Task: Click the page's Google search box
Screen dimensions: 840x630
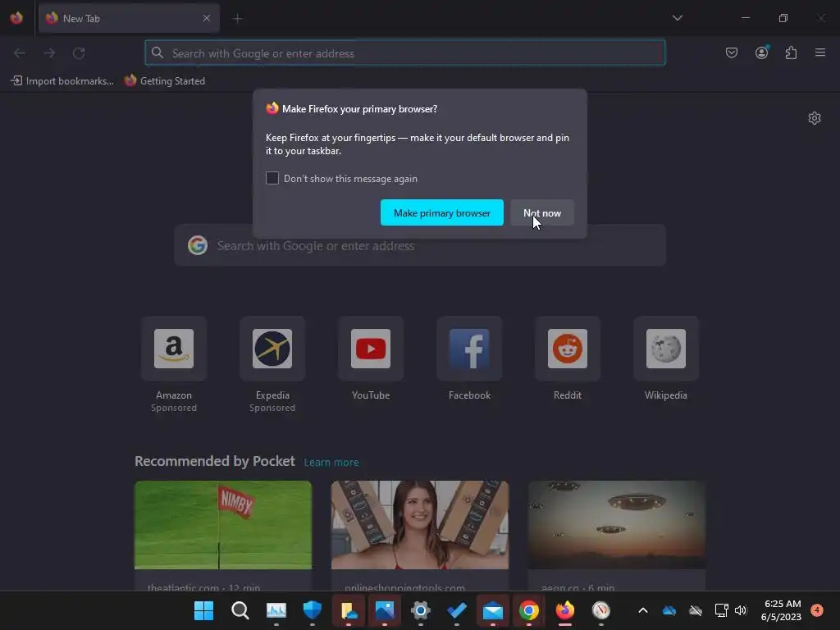Action: (x=420, y=245)
